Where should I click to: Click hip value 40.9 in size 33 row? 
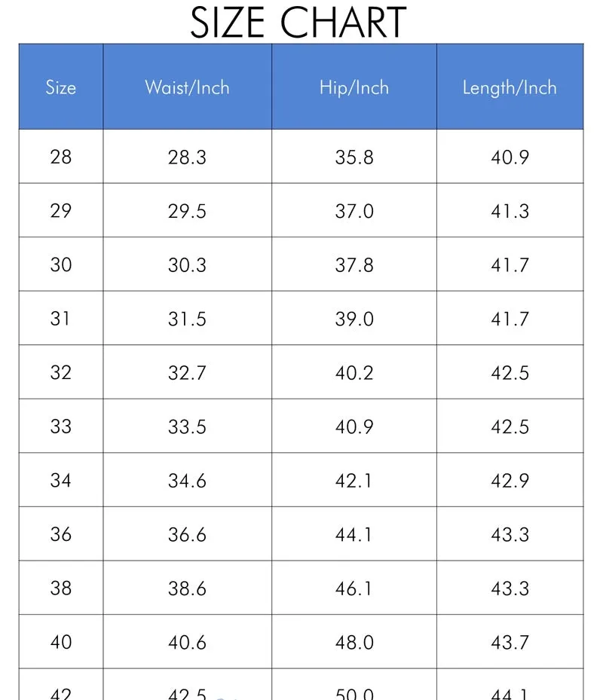coord(354,426)
